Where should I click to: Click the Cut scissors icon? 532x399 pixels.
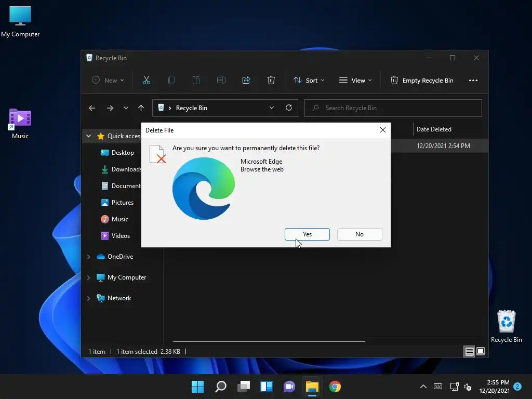tap(146, 80)
